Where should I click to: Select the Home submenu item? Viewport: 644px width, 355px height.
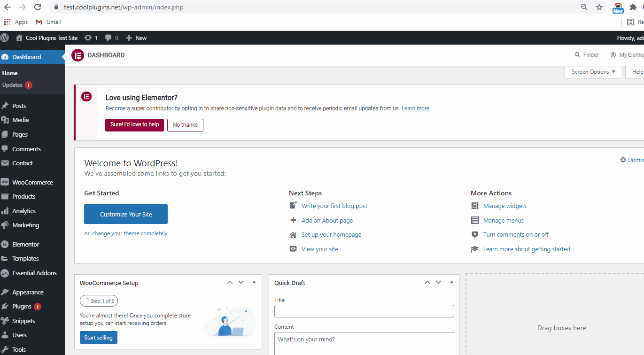tap(10, 73)
